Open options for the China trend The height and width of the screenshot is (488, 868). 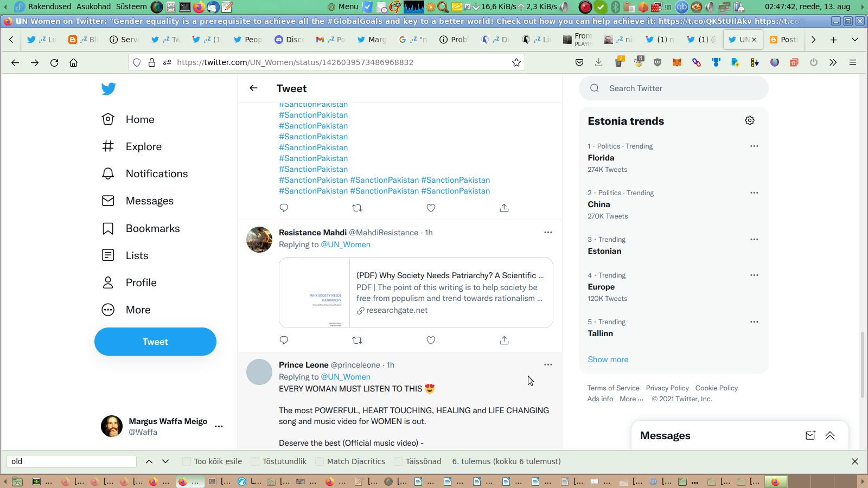(754, 192)
